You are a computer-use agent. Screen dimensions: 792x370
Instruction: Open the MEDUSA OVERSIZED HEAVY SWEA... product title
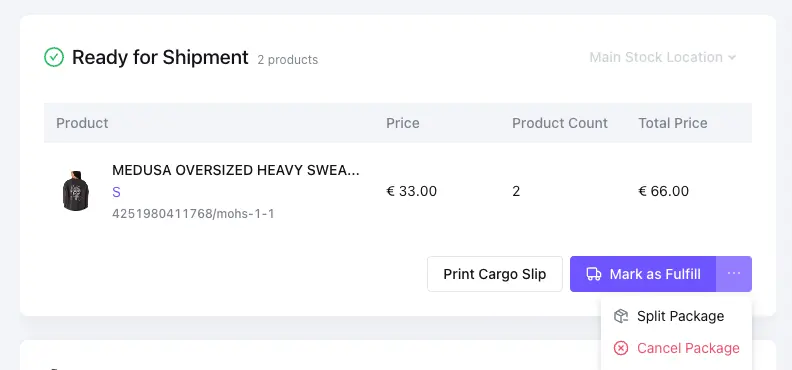[x=236, y=171]
